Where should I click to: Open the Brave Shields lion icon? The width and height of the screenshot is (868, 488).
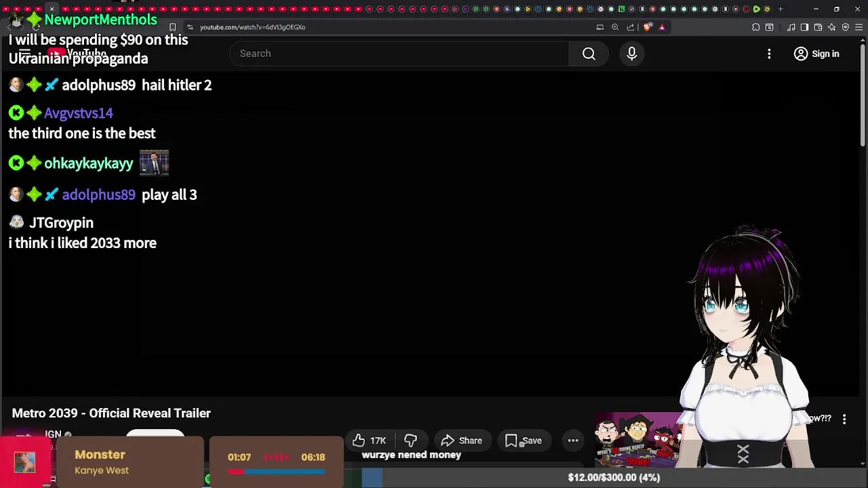(648, 27)
